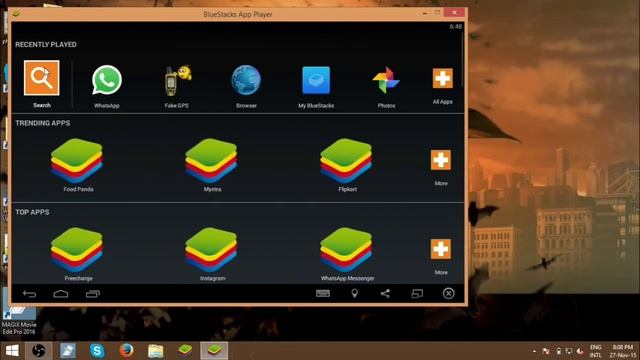Open the location pin setting
The width and height of the screenshot is (640, 360).
355,293
